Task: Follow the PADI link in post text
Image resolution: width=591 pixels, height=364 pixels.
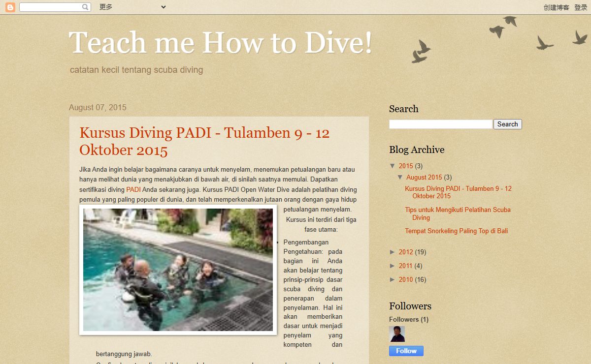Action: tap(133, 189)
